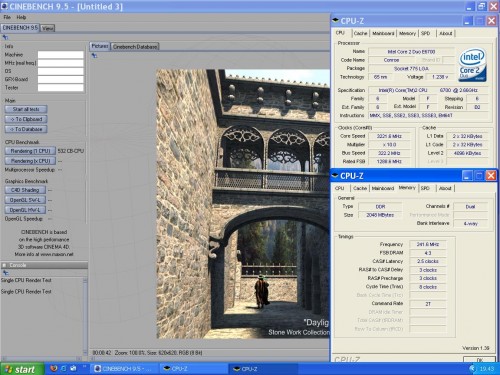Run the Rendering (x CPU) benchmark

(x=30, y=161)
